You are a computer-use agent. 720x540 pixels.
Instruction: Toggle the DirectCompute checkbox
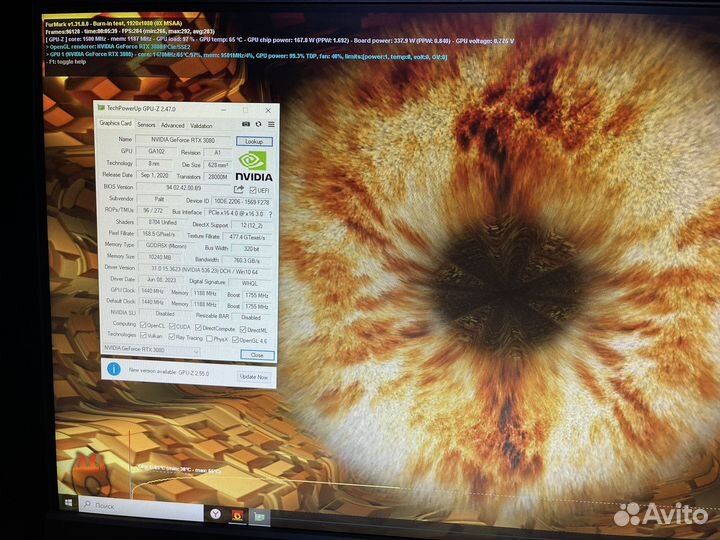tap(198, 327)
